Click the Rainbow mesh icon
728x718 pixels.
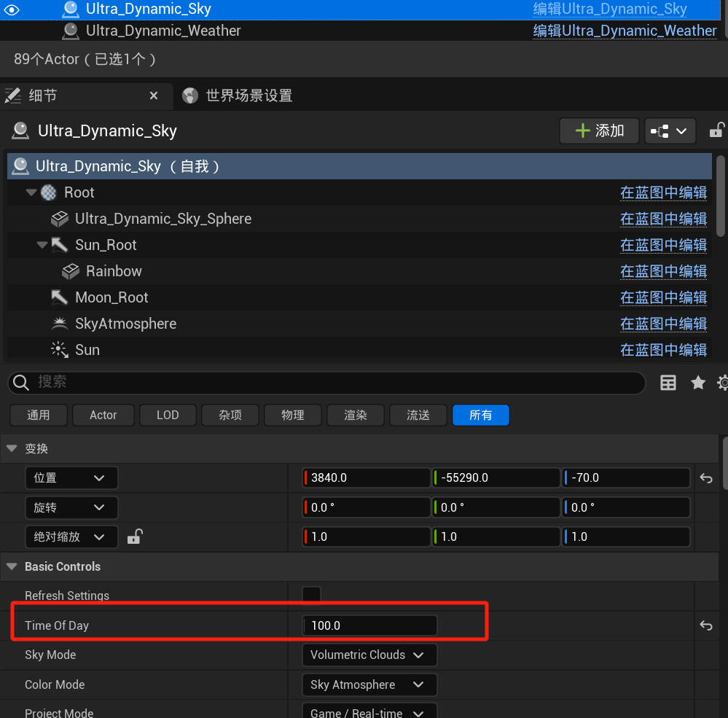(x=71, y=271)
